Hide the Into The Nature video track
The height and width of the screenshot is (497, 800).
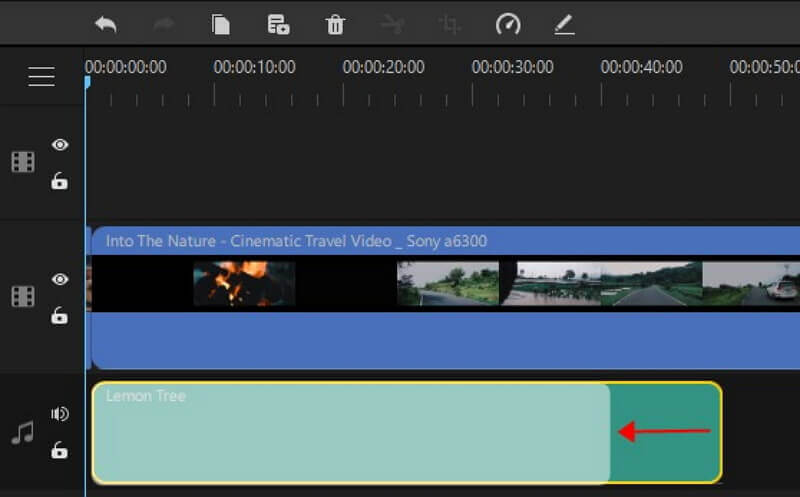(x=60, y=279)
